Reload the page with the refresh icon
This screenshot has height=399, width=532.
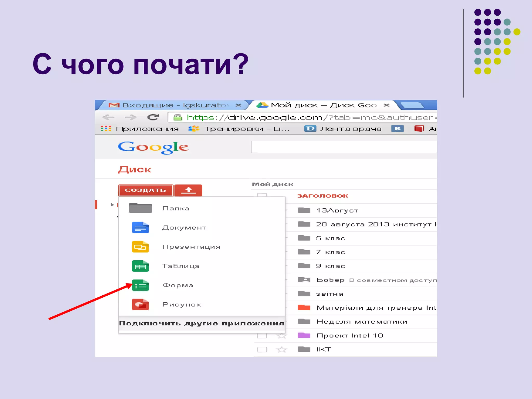(153, 117)
